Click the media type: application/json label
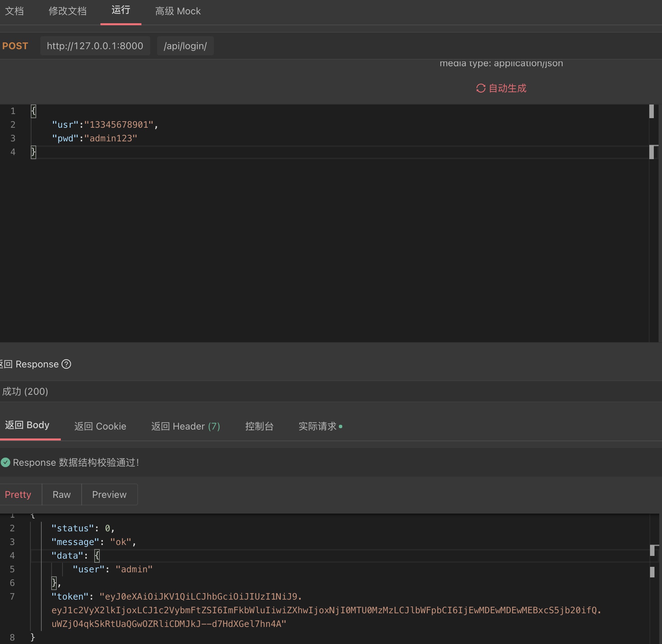662x644 pixels. coord(501,63)
